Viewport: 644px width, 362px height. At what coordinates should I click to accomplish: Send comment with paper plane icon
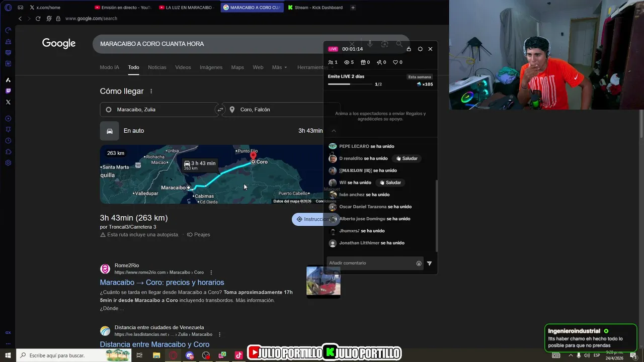[429, 263]
